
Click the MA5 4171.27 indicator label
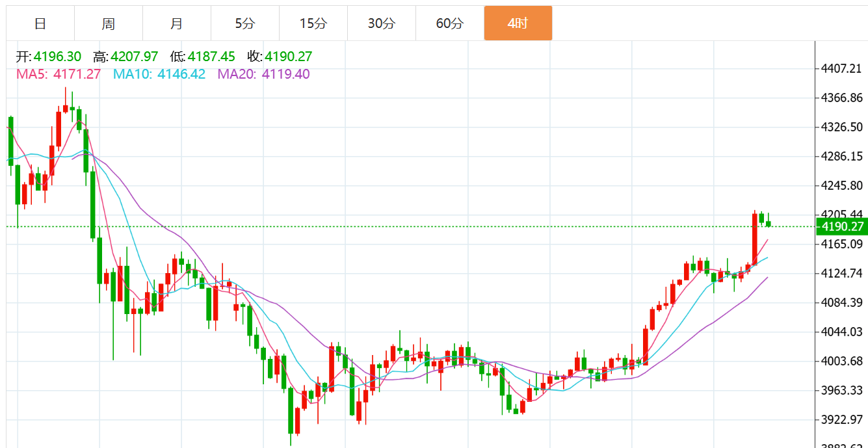(x=59, y=74)
